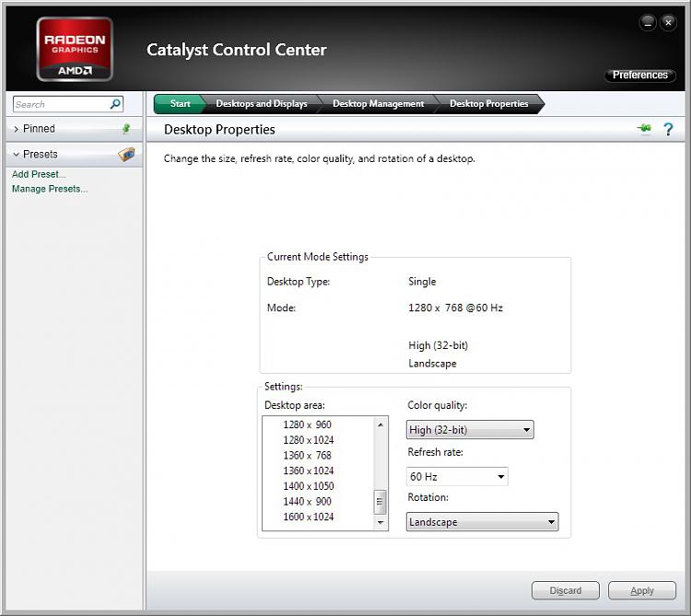Open help with the question mark icon
The height and width of the screenshot is (616, 691).
(668, 129)
